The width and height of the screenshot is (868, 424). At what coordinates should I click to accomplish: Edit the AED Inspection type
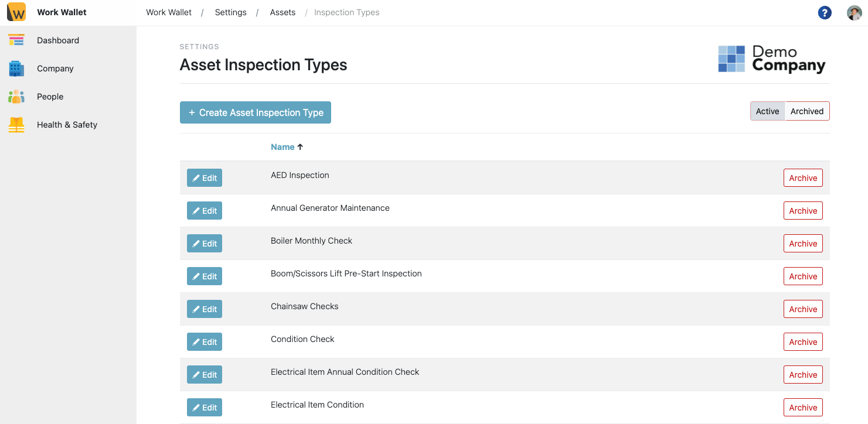pos(205,178)
